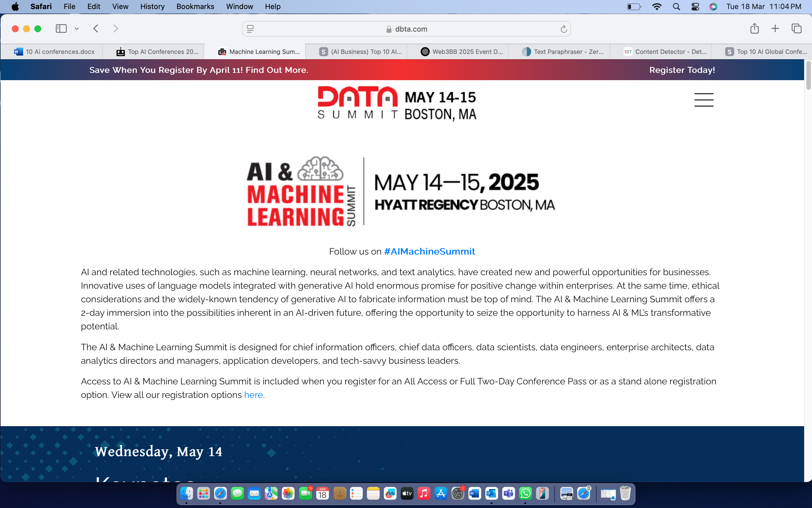
Task: Open Photos from the Dock
Action: [x=288, y=494]
